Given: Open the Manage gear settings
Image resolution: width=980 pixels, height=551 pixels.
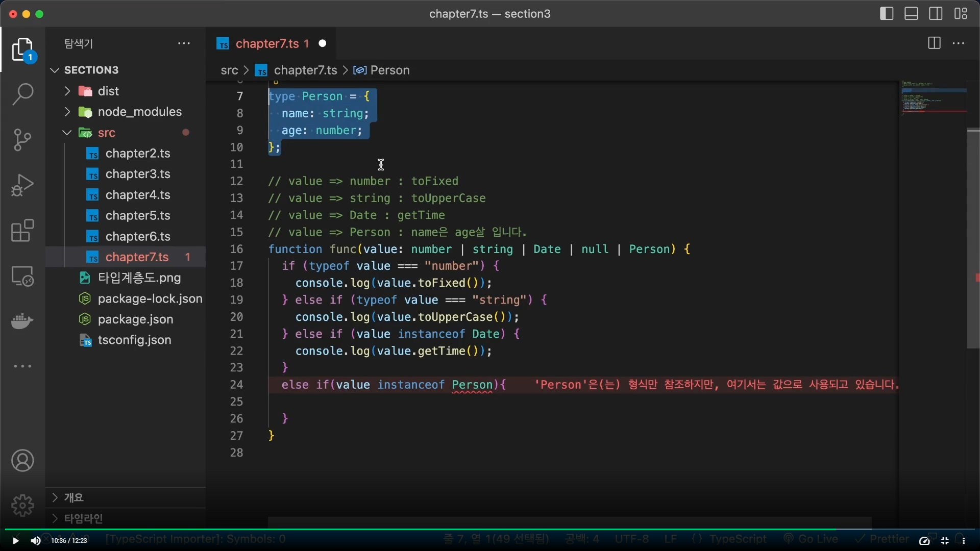Looking at the screenshot, I should click(x=22, y=505).
